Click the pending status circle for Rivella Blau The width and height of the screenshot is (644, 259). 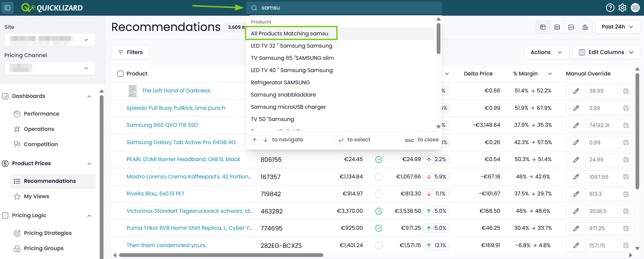pos(379,194)
